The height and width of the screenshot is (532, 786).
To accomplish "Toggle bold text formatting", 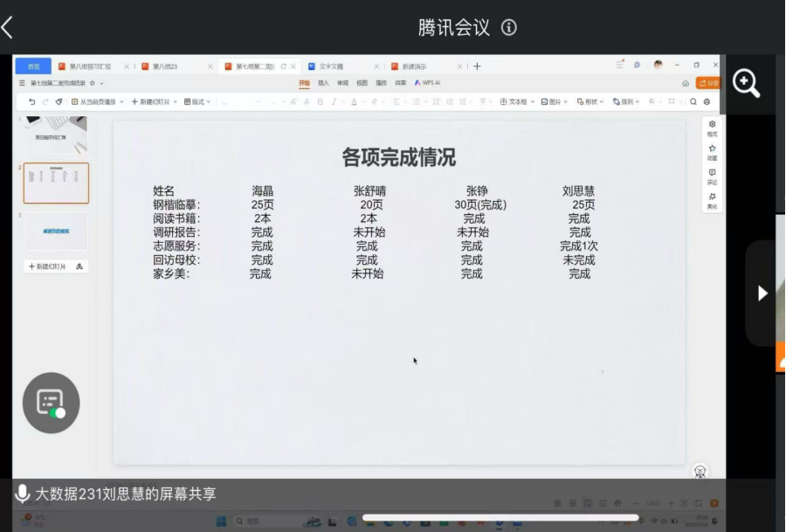I will (321, 102).
